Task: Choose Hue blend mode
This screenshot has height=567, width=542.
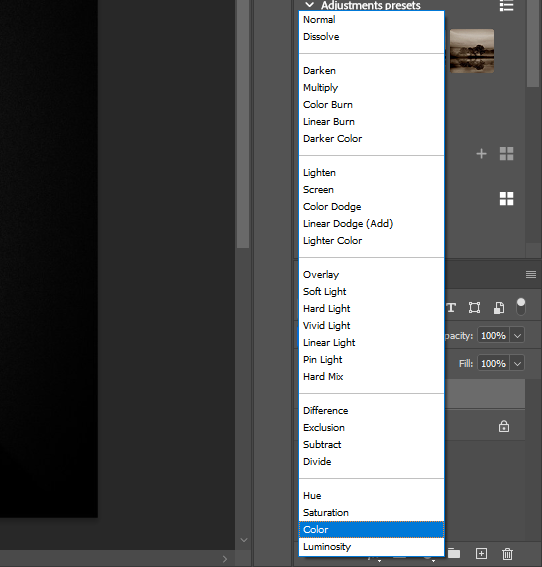Action: coord(371,495)
